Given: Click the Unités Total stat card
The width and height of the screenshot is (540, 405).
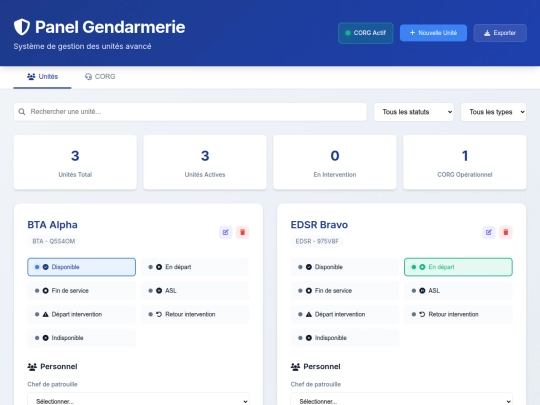Looking at the screenshot, I should (x=75, y=162).
